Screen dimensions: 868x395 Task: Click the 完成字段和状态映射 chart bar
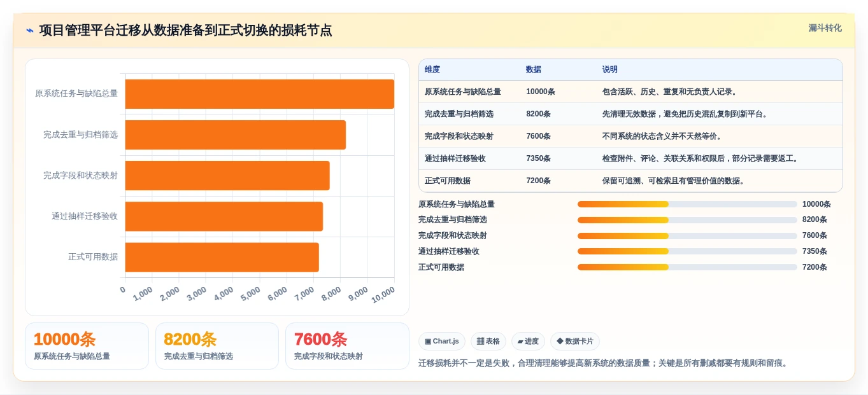click(x=227, y=176)
